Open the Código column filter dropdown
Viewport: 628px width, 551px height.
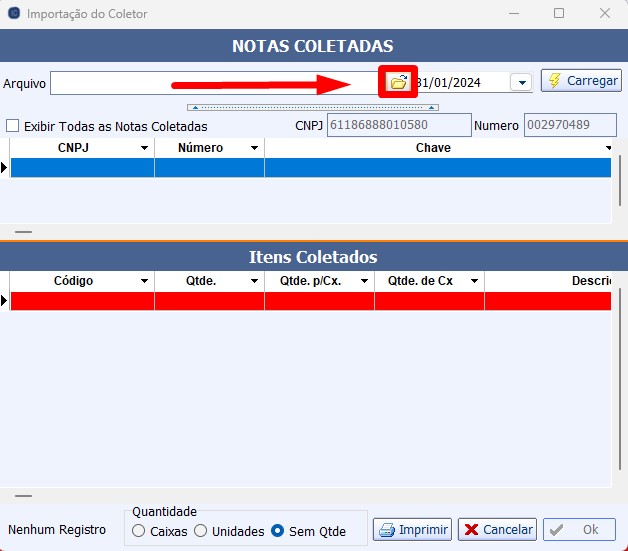(x=145, y=281)
